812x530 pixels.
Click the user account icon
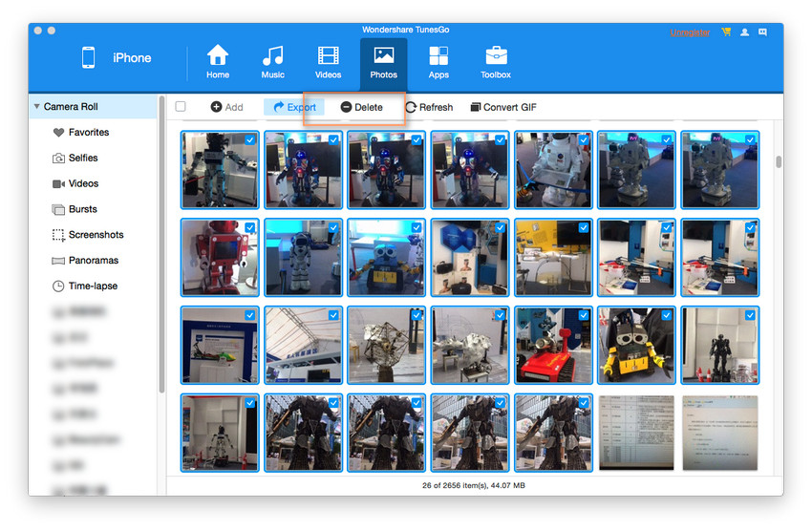point(744,32)
